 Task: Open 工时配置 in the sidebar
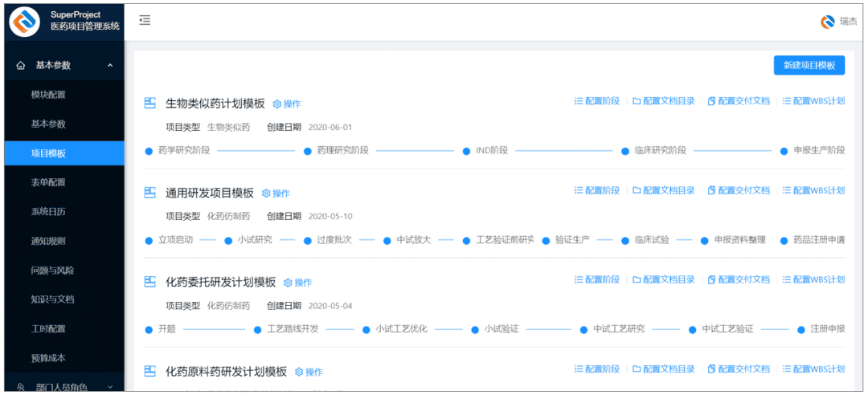(64, 328)
